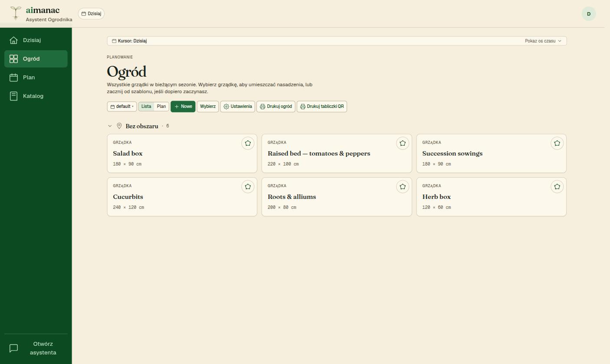Switch garden view to Lista
The width and height of the screenshot is (610, 364).
[146, 107]
